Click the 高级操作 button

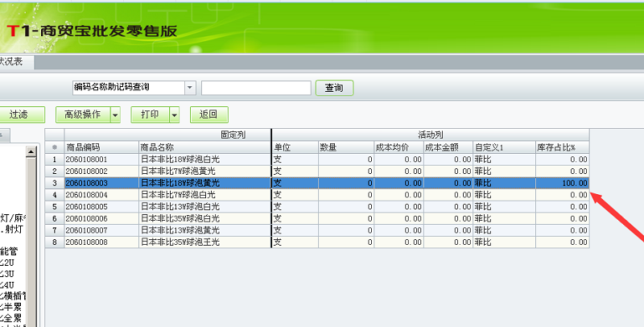tap(83, 114)
